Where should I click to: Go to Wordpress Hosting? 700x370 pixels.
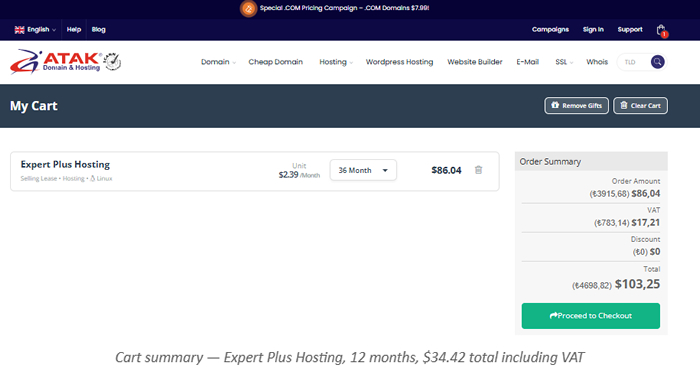tap(399, 62)
